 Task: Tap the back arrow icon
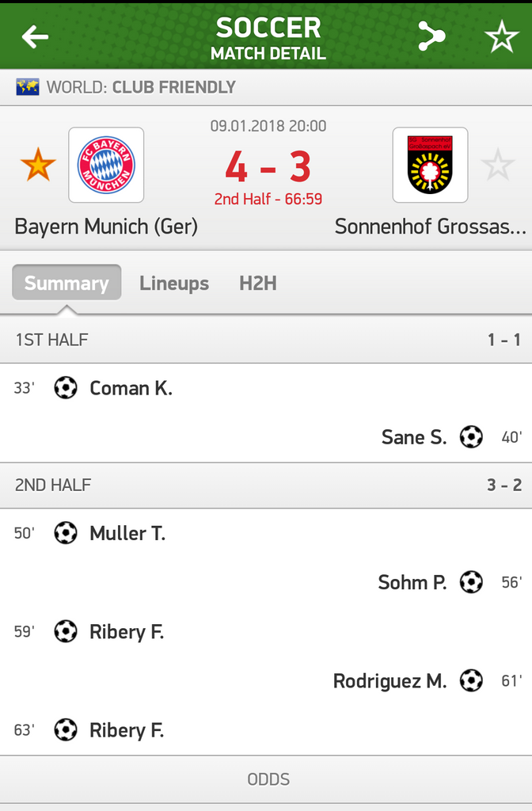(x=35, y=36)
